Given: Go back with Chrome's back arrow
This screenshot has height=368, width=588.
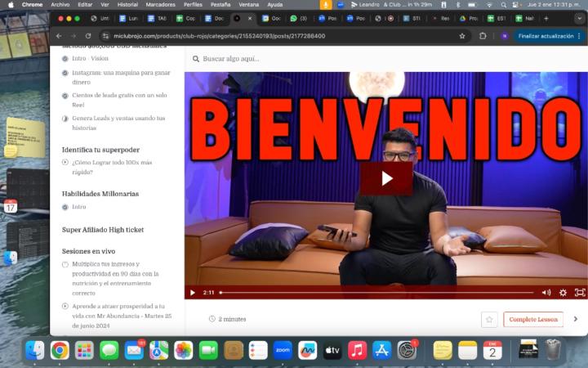Looking at the screenshot, I should [59, 36].
